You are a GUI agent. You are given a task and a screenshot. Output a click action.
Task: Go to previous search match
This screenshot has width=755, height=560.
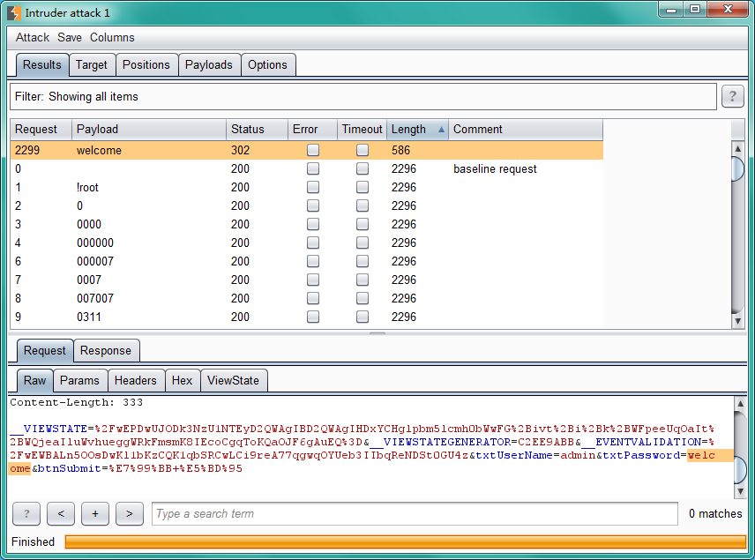[x=61, y=514]
